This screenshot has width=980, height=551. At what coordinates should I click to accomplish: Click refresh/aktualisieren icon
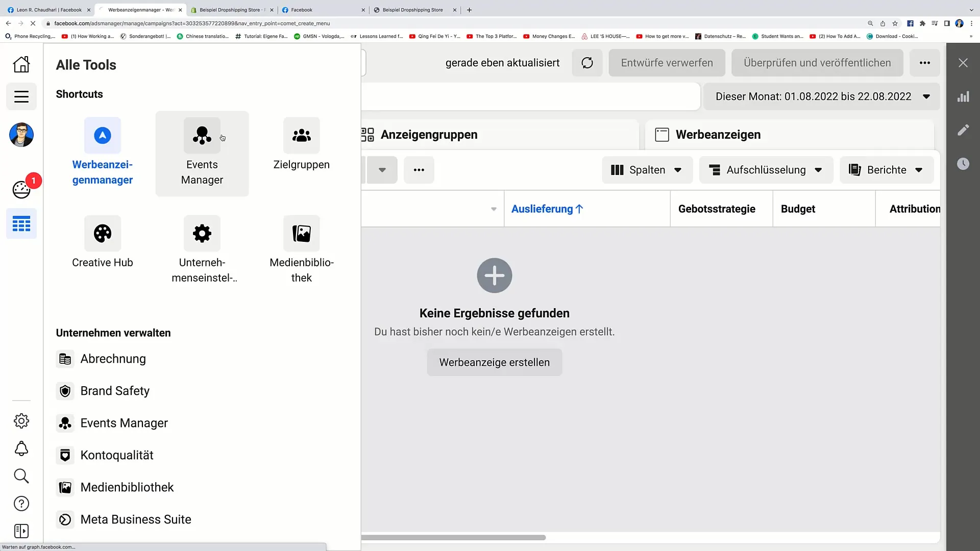click(587, 63)
